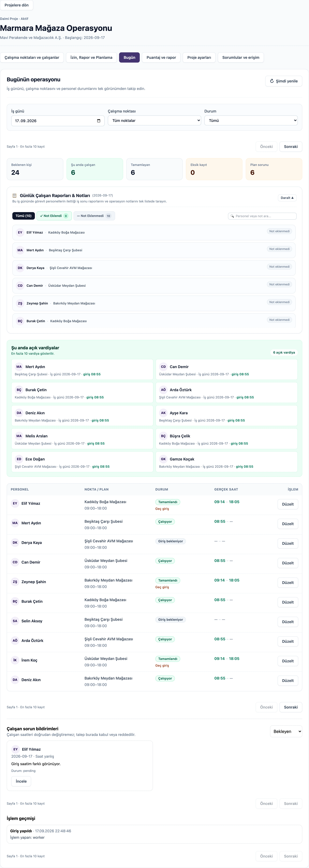Click the search magnifier icon in notes
The image size is (309, 868).
tap(232, 216)
